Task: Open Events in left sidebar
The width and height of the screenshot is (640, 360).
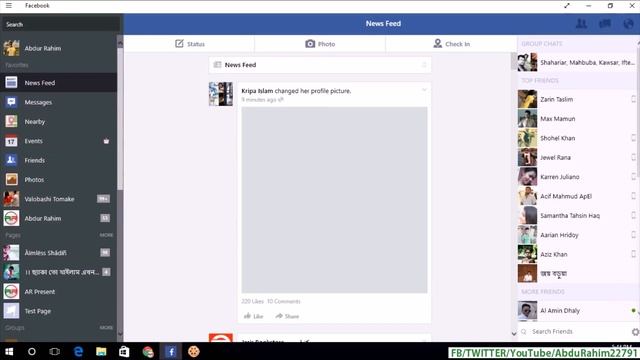Action: [x=58, y=141]
